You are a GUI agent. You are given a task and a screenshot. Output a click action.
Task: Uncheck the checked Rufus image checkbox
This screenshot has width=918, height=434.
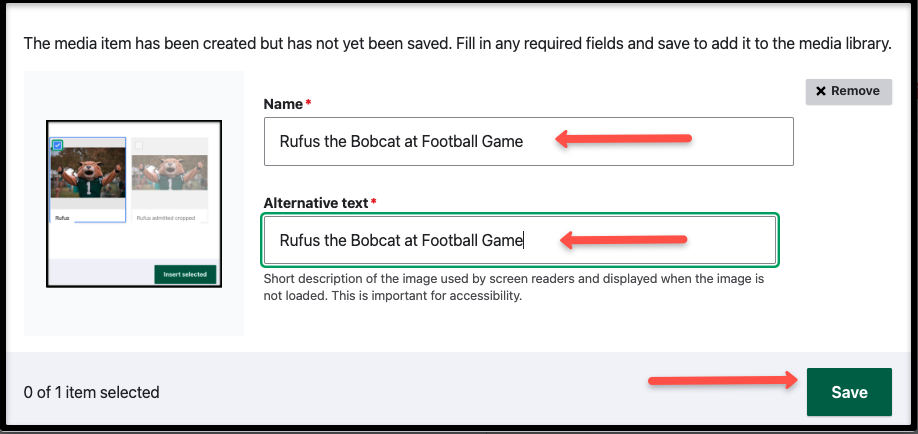[57, 146]
